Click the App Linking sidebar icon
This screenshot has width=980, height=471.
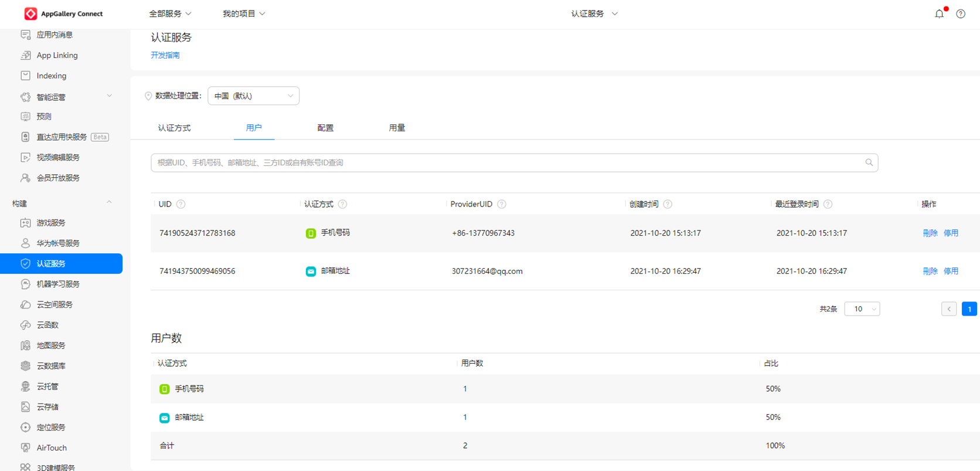[x=25, y=55]
